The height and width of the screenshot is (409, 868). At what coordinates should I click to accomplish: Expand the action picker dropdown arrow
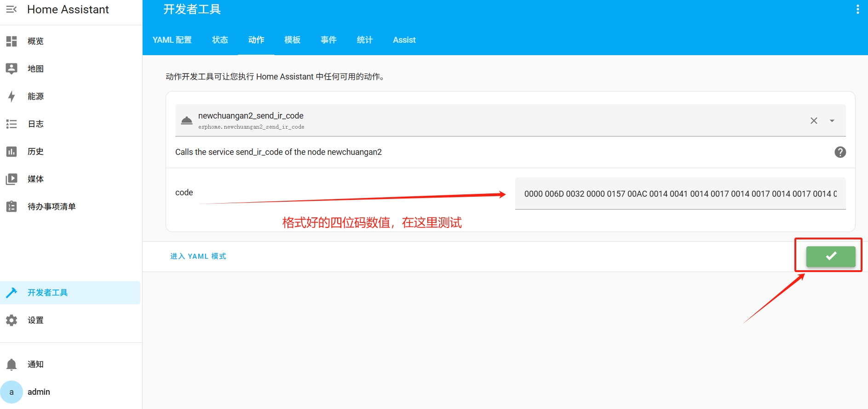coord(832,120)
